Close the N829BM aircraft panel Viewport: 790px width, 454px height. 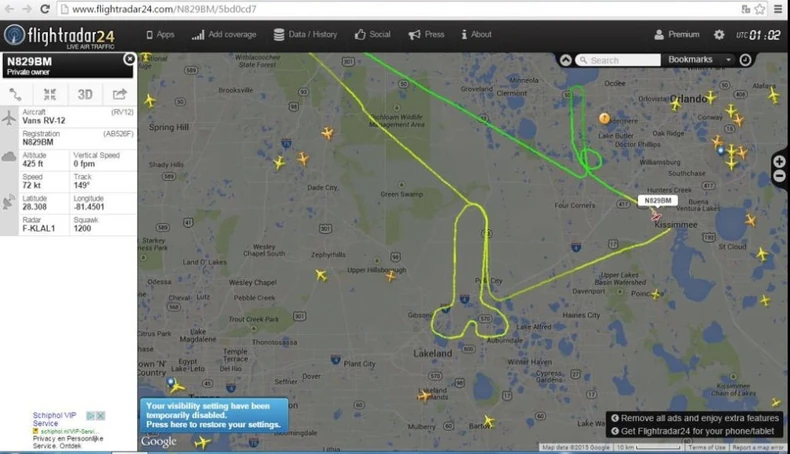tap(129, 59)
